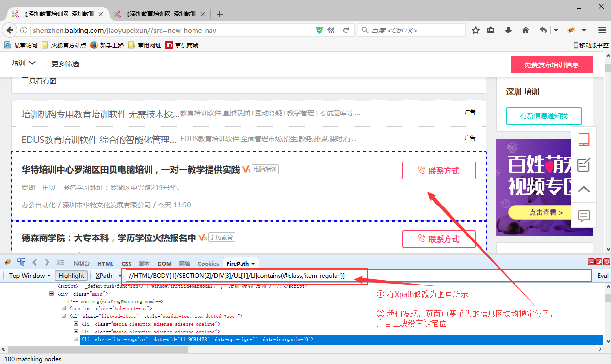Open the XPath type dropdown
Screen dimensions: 611x364
(x=108, y=275)
